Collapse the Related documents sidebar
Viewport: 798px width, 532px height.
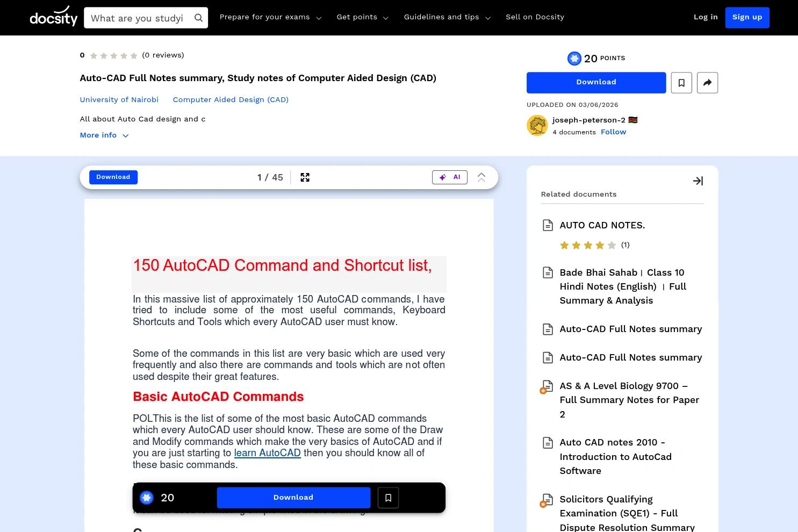pyautogui.click(x=698, y=181)
